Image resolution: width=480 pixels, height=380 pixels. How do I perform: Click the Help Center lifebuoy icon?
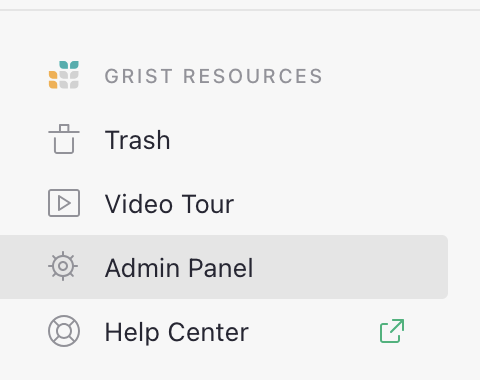64,331
